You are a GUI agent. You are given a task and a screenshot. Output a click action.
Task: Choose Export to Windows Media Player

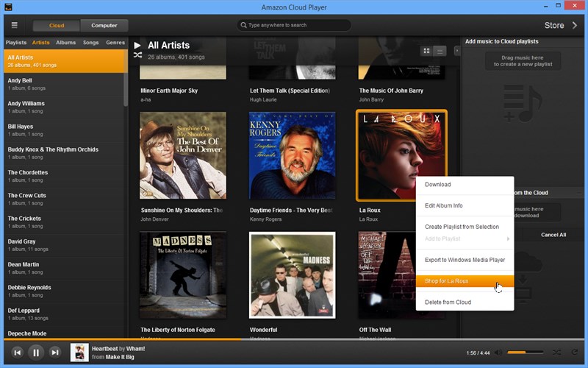465,260
